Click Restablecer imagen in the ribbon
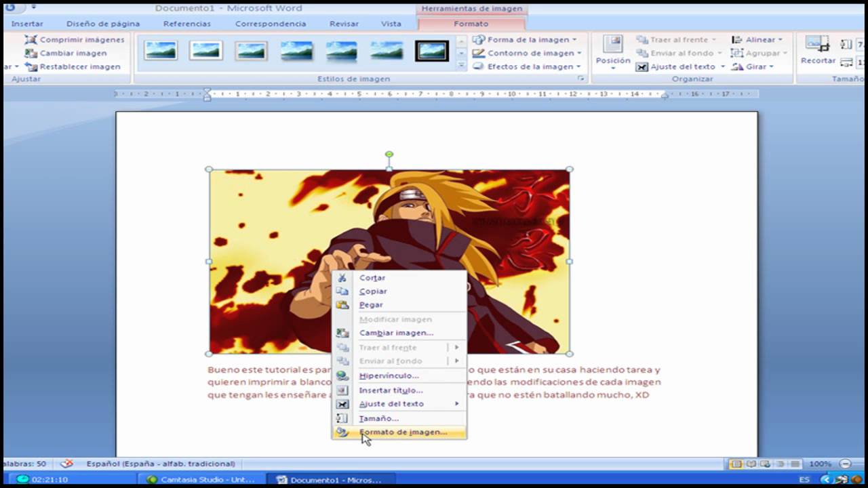The width and height of the screenshot is (868, 488). tap(73, 66)
